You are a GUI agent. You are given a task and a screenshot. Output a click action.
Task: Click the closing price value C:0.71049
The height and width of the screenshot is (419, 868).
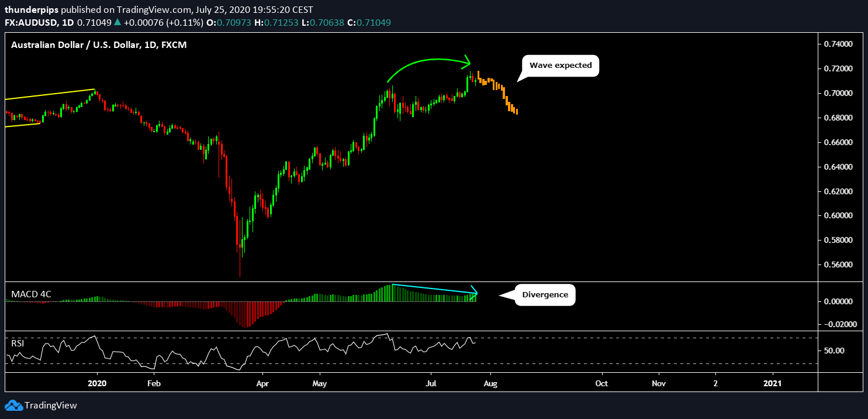click(368, 22)
